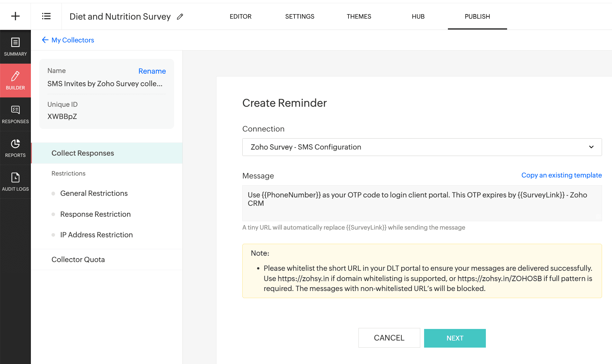Select the Publish tab

tap(478, 16)
